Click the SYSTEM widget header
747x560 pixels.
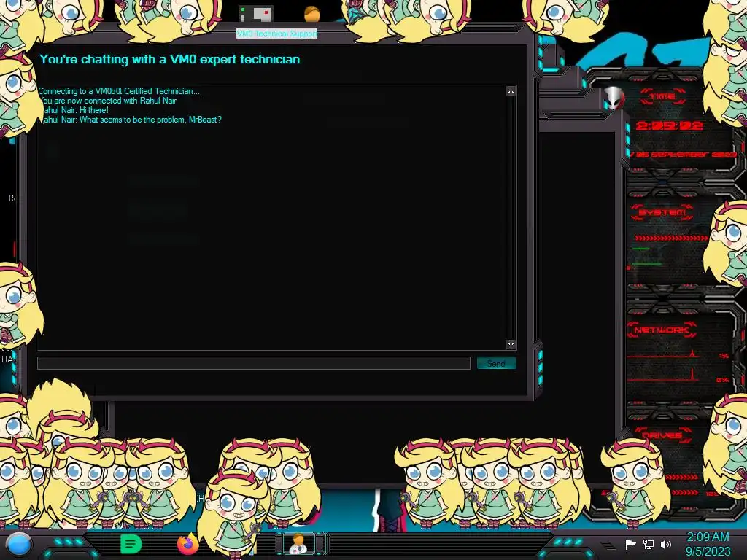pyautogui.click(x=662, y=212)
